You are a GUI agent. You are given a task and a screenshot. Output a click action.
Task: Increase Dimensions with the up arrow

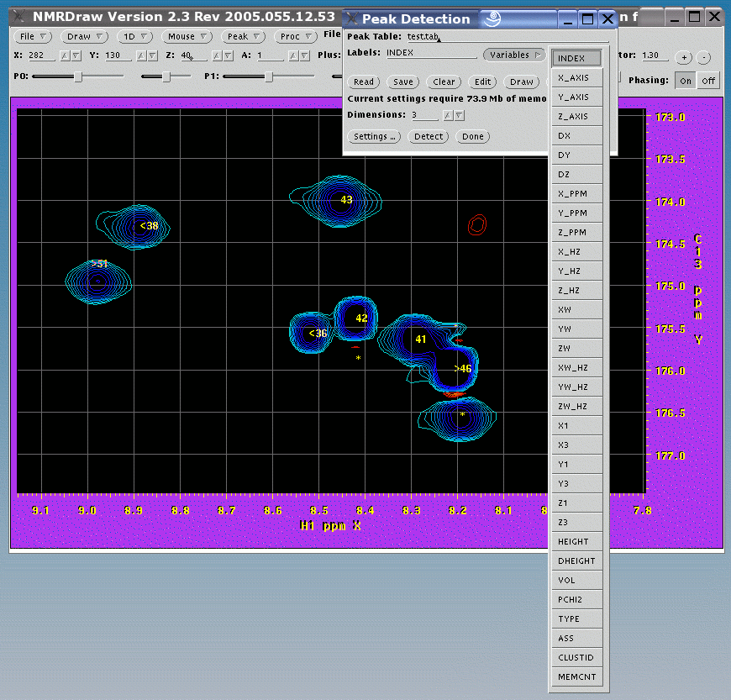tap(448, 115)
